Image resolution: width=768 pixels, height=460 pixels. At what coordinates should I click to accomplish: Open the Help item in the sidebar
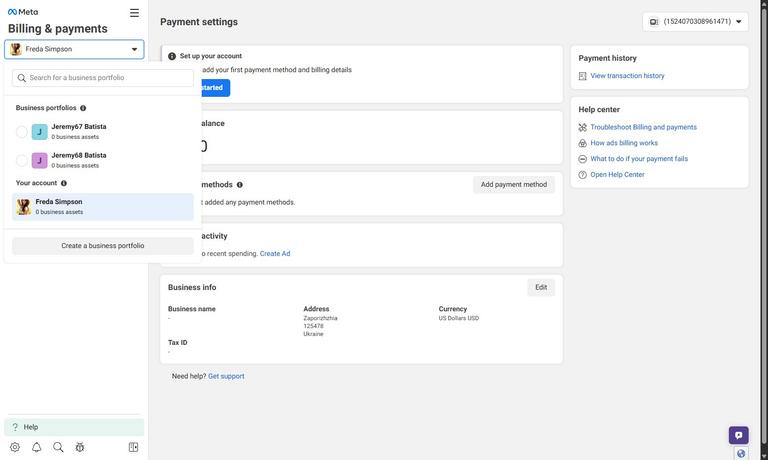[x=74, y=427]
